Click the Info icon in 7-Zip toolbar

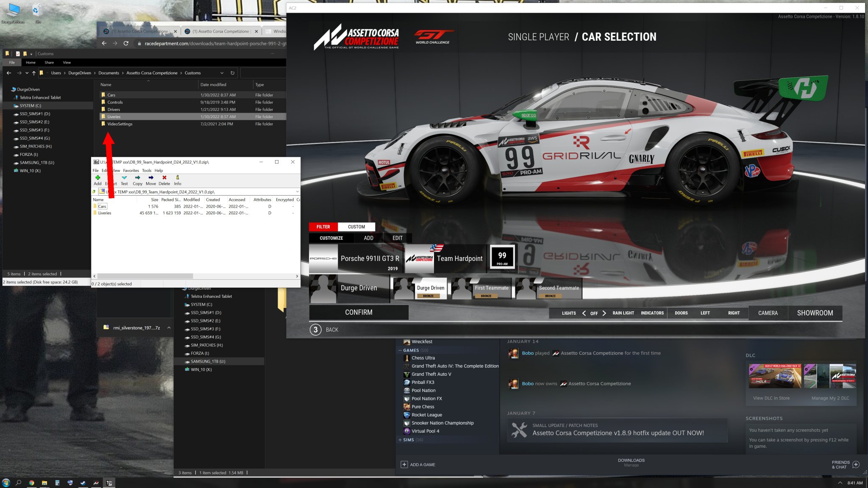pyautogui.click(x=178, y=177)
